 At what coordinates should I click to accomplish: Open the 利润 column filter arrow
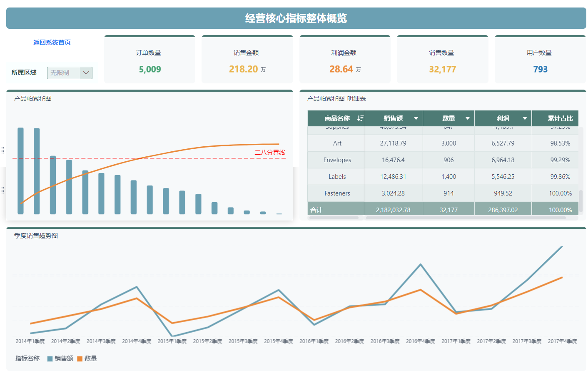[525, 118]
